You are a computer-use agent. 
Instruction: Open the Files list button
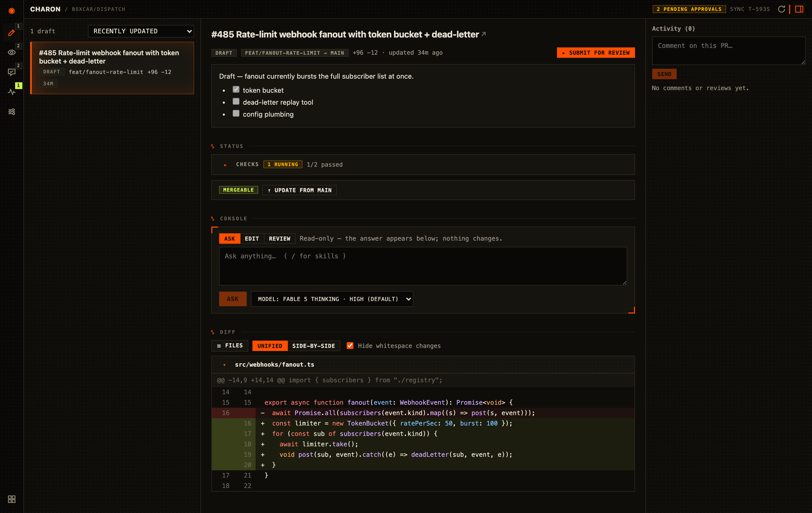click(x=230, y=346)
